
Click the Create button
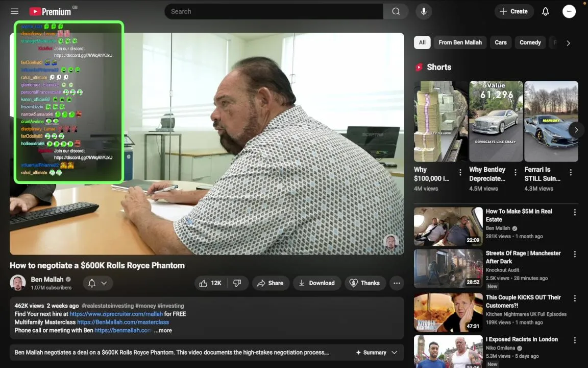(x=514, y=11)
